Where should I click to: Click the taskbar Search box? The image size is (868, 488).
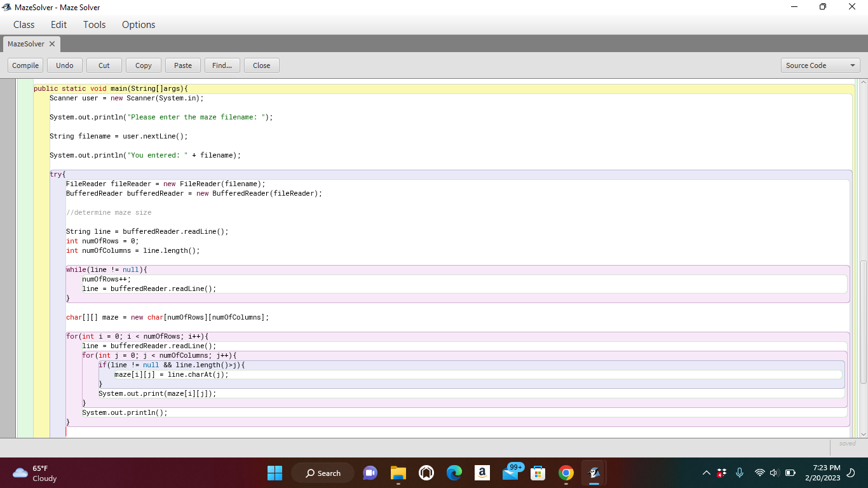pos(323,473)
